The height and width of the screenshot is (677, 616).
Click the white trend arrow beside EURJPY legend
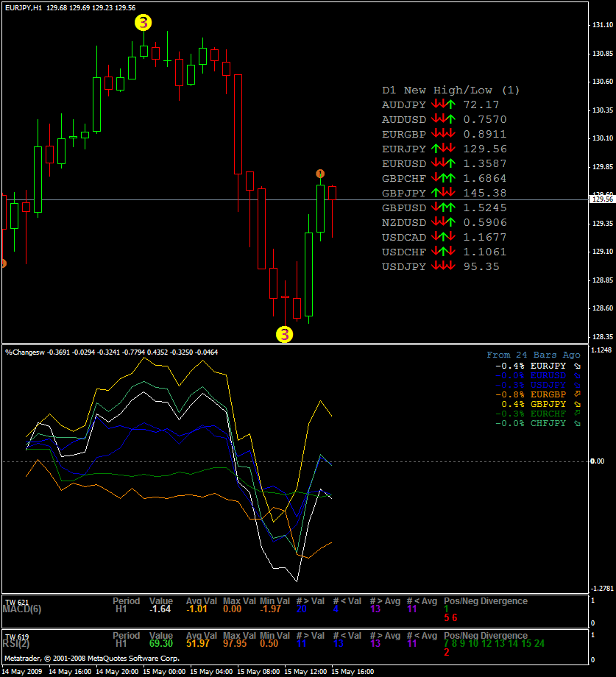coord(576,366)
